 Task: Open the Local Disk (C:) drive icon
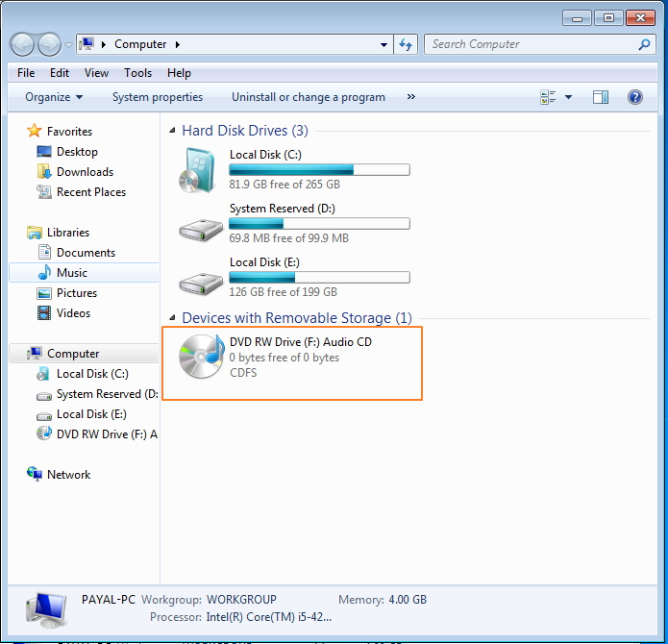click(x=201, y=170)
